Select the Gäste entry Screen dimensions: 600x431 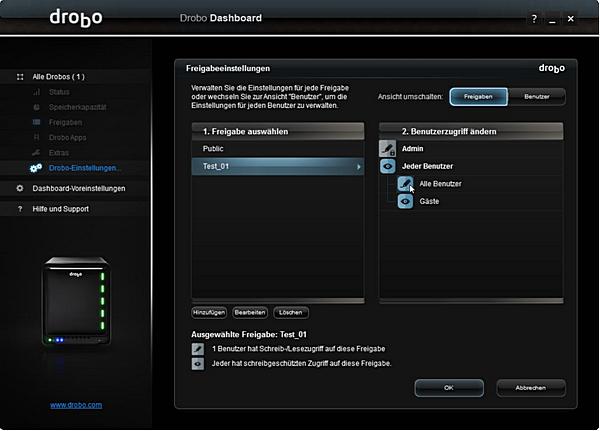[x=429, y=201]
